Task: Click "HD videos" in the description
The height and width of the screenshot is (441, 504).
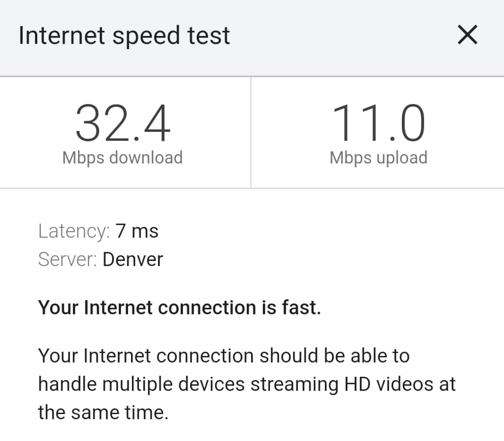Action: (389, 384)
